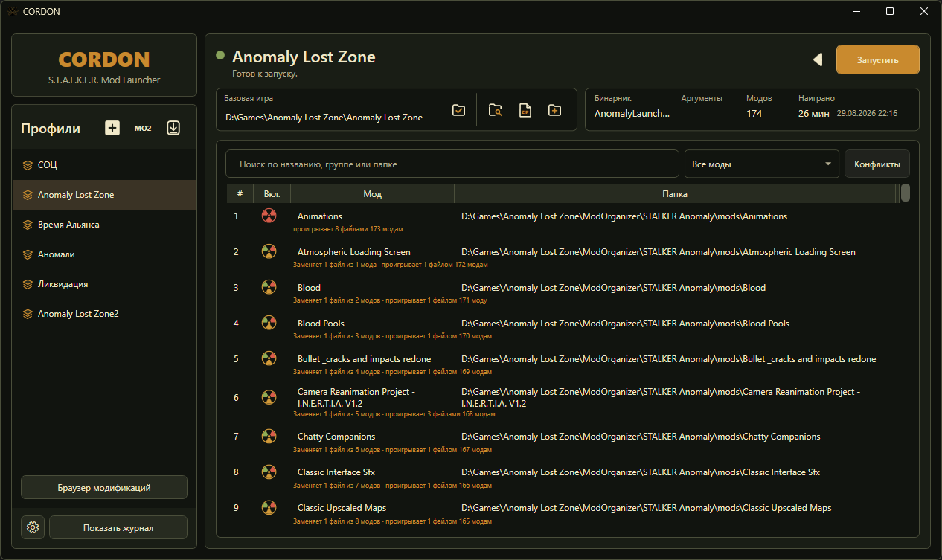
Task: Click the mods count 174
Action: click(x=754, y=114)
